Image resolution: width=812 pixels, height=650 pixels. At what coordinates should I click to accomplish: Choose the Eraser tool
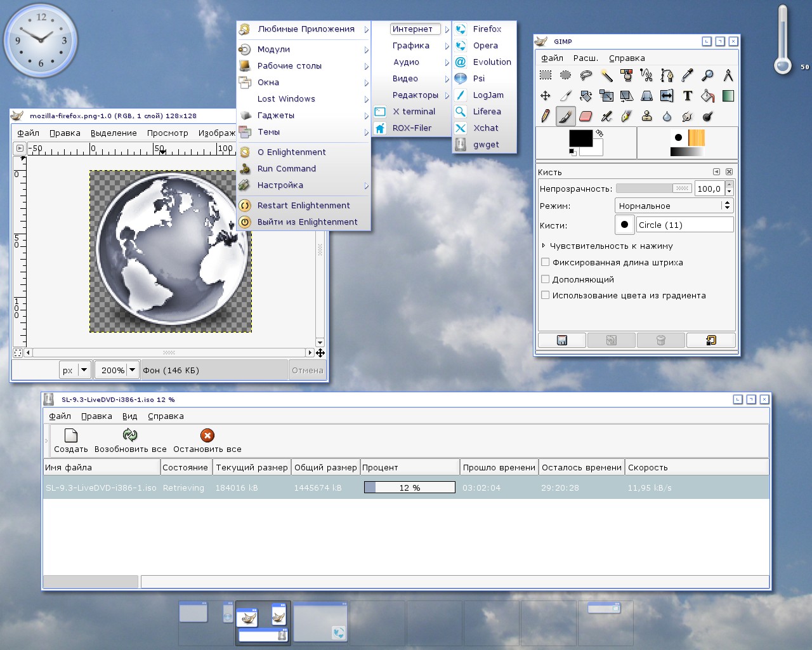[x=586, y=116]
